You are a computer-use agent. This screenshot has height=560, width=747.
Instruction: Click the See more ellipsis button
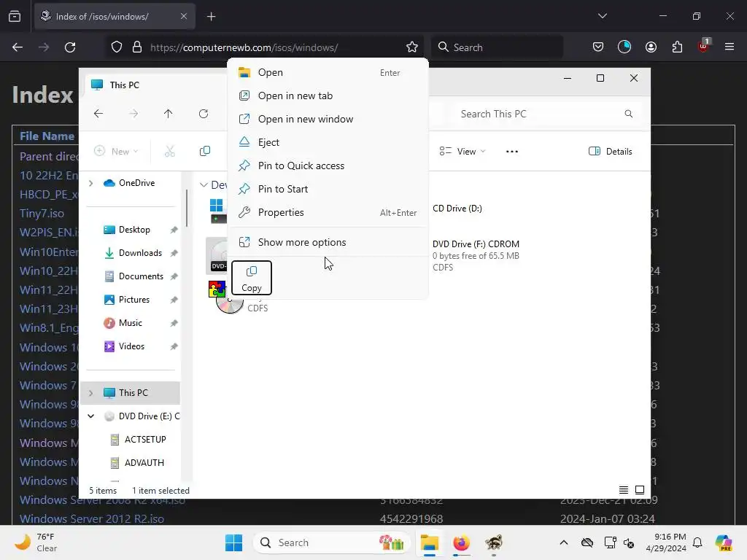tap(511, 152)
